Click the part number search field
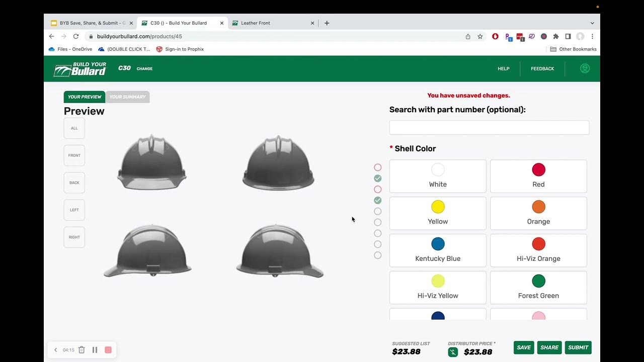The width and height of the screenshot is (644, 362). coord(489,128)
